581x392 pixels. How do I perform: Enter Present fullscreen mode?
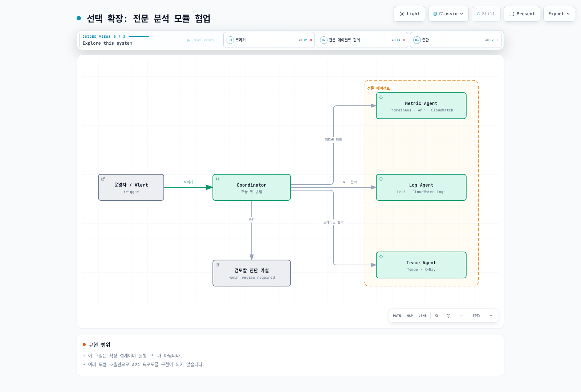[x=522, y=14]
